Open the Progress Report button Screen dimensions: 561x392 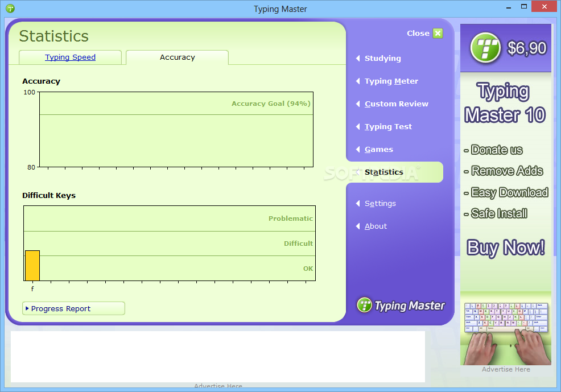[74, 308]
